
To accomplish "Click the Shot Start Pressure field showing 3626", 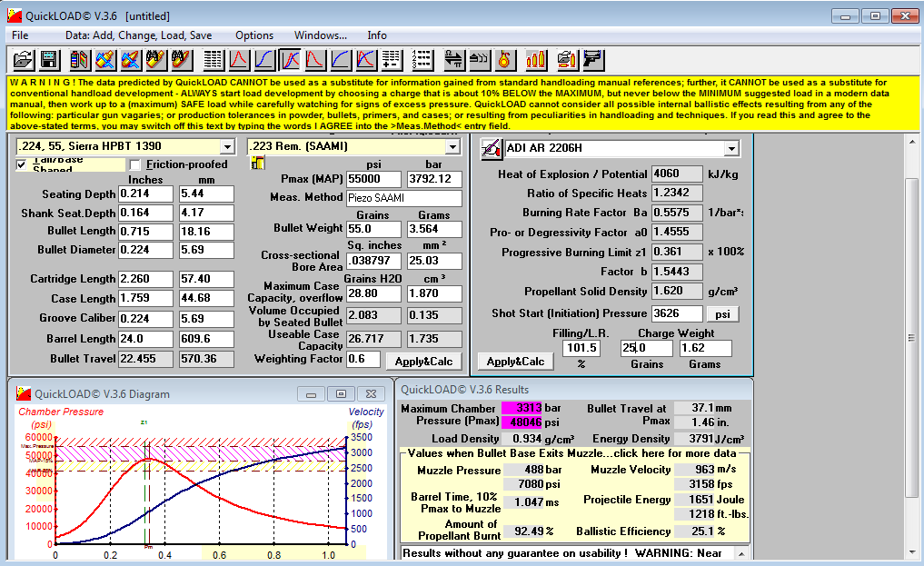I will (677, 314).
